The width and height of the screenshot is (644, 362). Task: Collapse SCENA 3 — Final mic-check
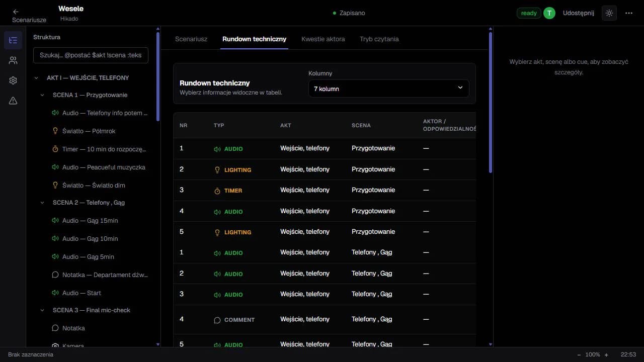click(42, 310)
